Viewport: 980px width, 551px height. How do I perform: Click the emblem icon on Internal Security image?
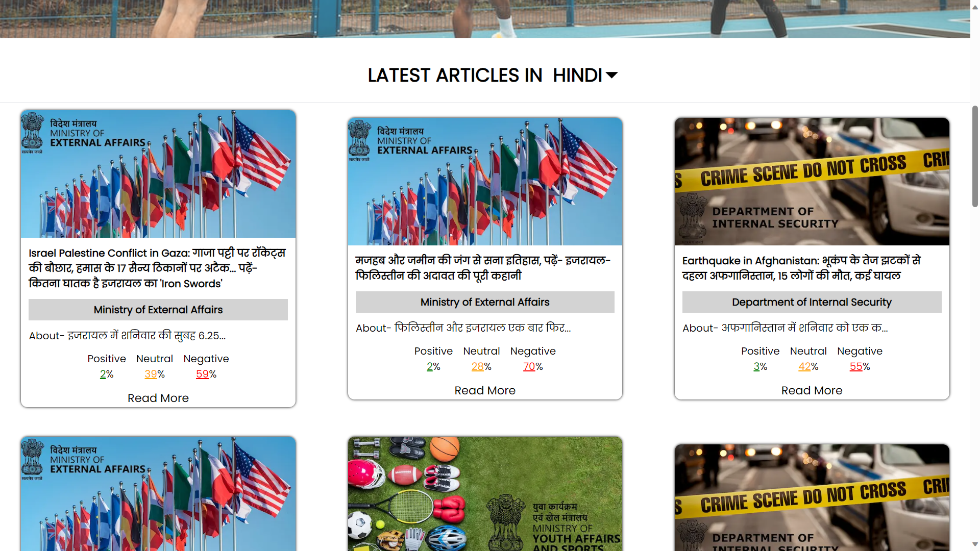pos(693,217)
